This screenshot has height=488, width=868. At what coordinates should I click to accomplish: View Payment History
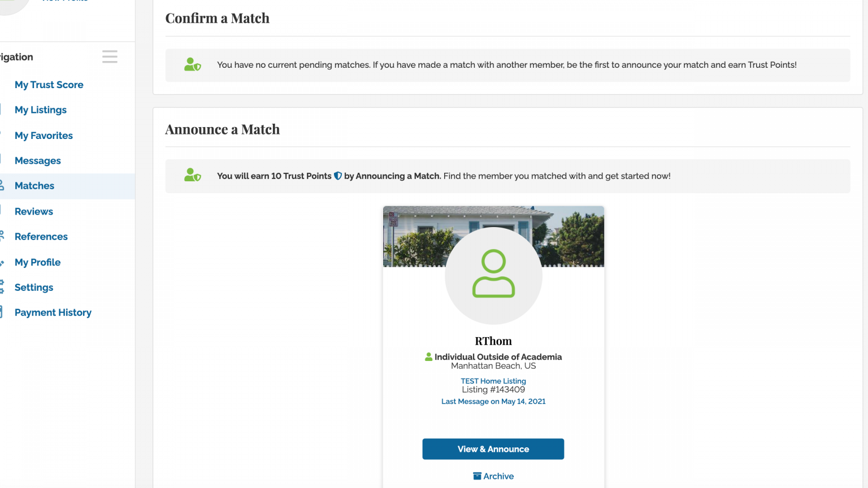(x=53, y=312)
